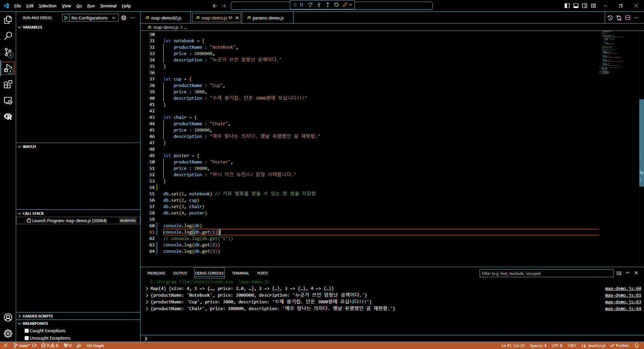Open the disconnect options dropdown arrow

click(x=351, y=5)
